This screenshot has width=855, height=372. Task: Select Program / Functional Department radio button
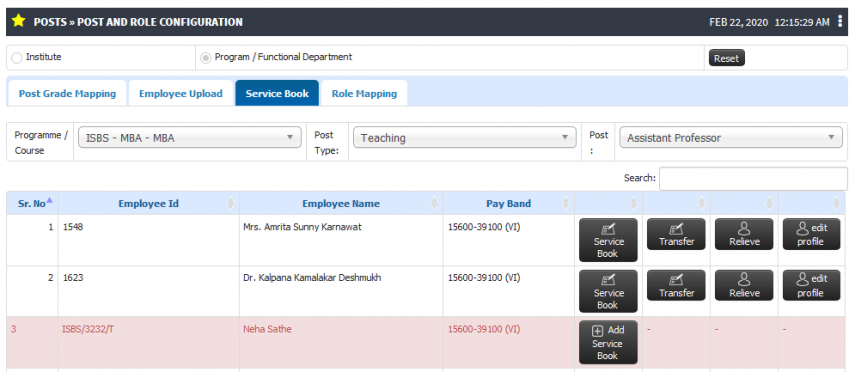point(206,57)
